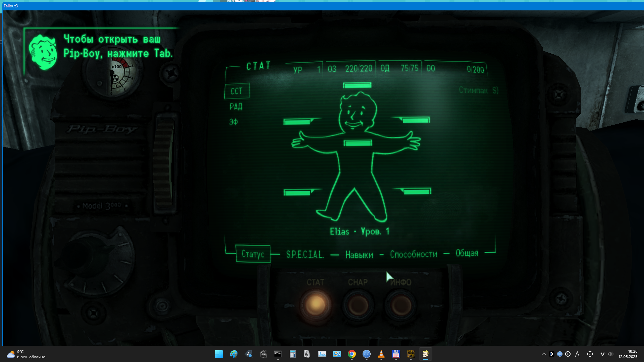The image size is (644, 362).
Task: Open the command prompt taskbar icon
Action: 278,354
